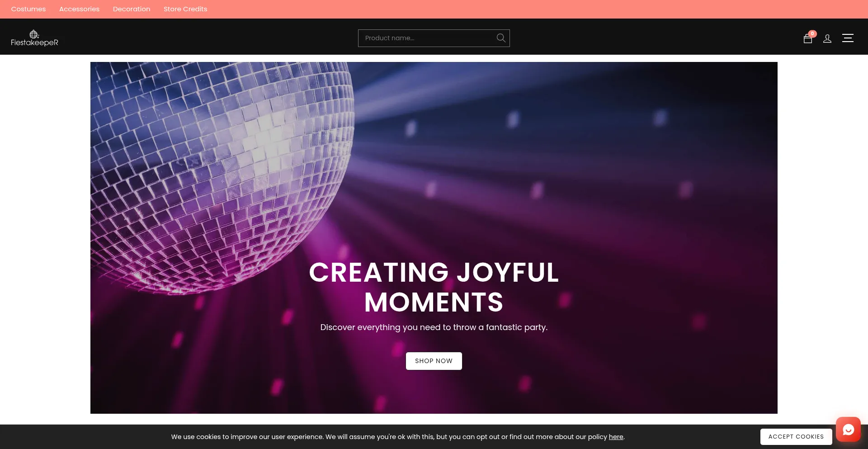868x449 pixels.
Task: Open the Store Credits page
Action: click(x=185, y=9)
